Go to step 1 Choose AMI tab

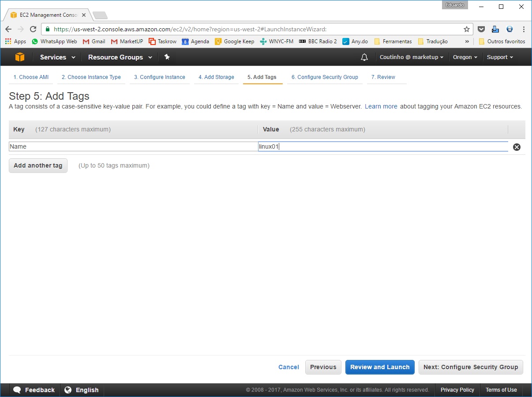pos(31,77)
